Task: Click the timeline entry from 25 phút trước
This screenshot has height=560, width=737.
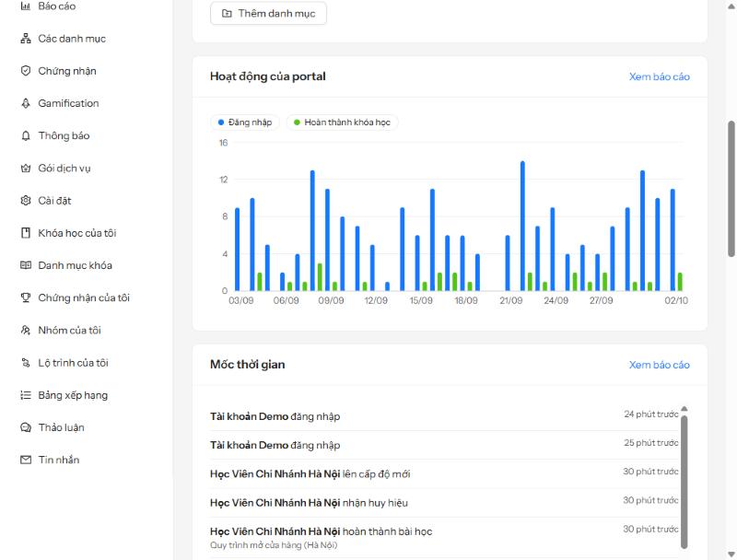Action: click(444, 445)
